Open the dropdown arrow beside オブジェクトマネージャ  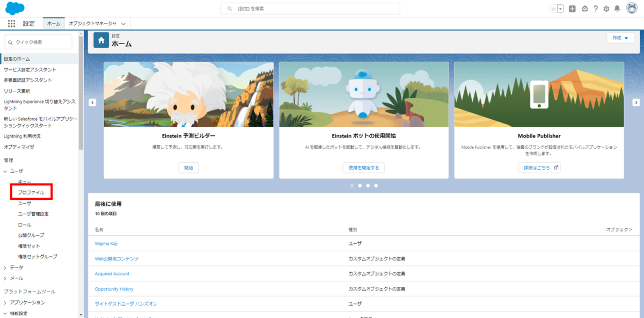tap(123, 24)
